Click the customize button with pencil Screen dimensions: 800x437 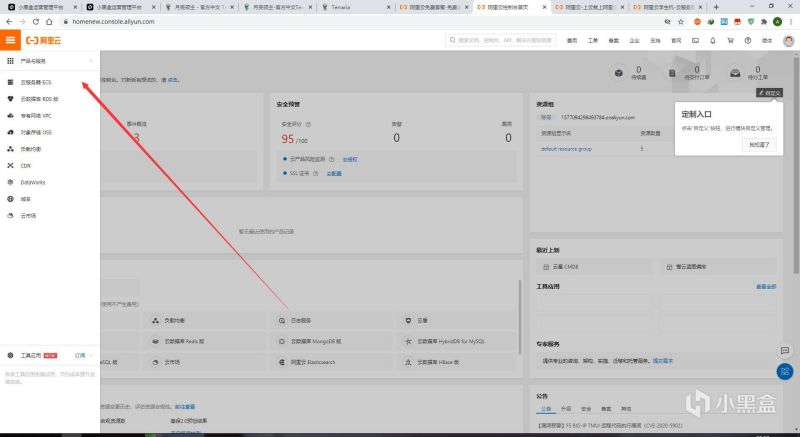769,93
